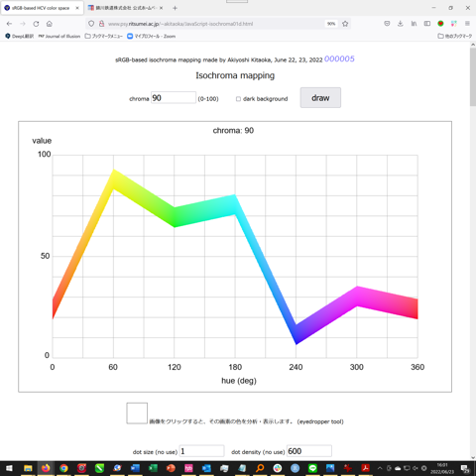Click the Firefox taskbar icon

coord(46,468)
